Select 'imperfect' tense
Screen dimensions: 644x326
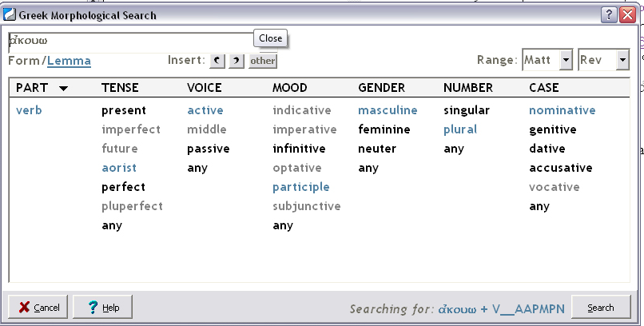click(x=131, y=129)
